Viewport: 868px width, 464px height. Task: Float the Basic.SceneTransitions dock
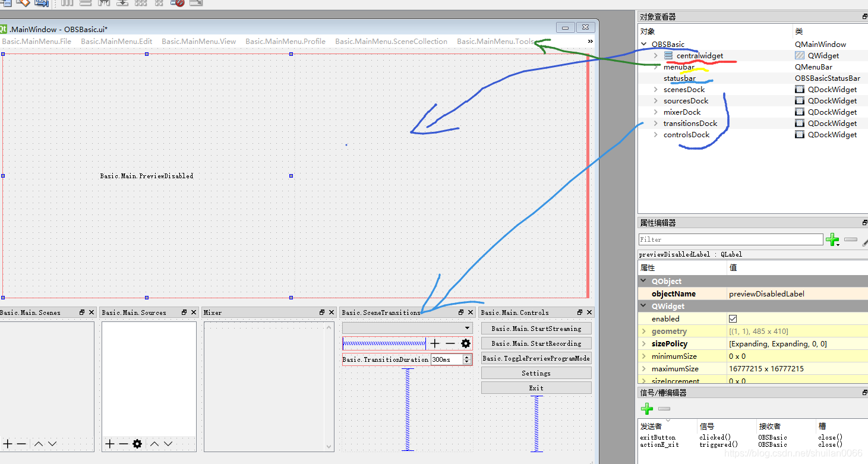tap(461, 313)
